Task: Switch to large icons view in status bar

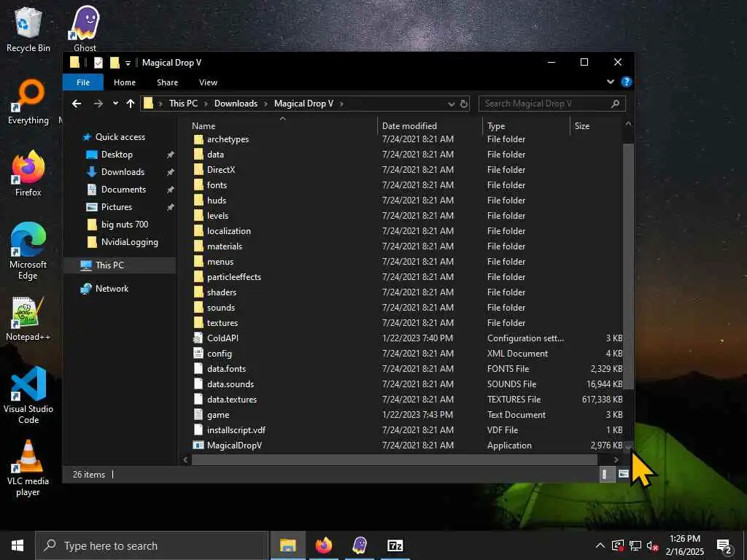Action: pyautogui.click(x=623, y=474)
